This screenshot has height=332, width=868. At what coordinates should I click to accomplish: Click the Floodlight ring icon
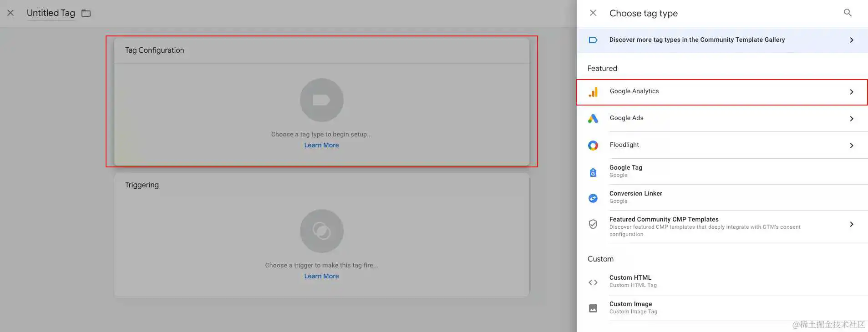[593, 146]
